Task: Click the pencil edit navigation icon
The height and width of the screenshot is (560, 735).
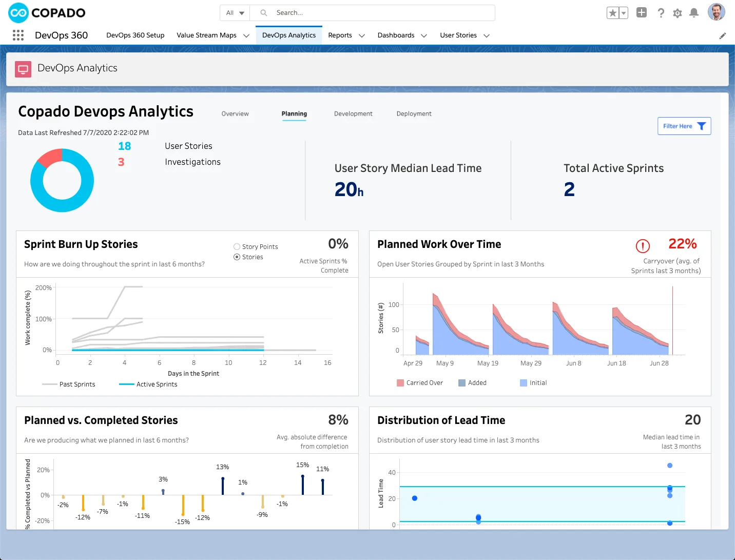Action: [723, 36]
